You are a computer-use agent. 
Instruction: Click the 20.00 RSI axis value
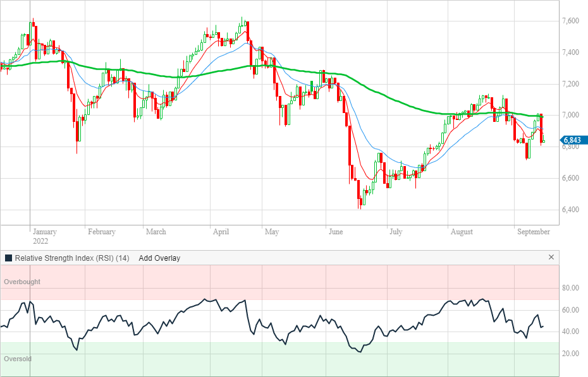(x=571, y=354)
